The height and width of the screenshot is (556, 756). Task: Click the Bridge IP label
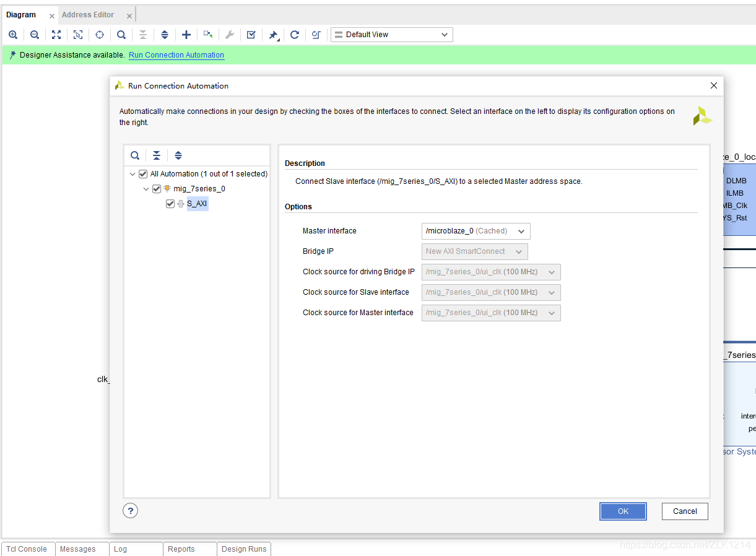[x=319, y=251]
